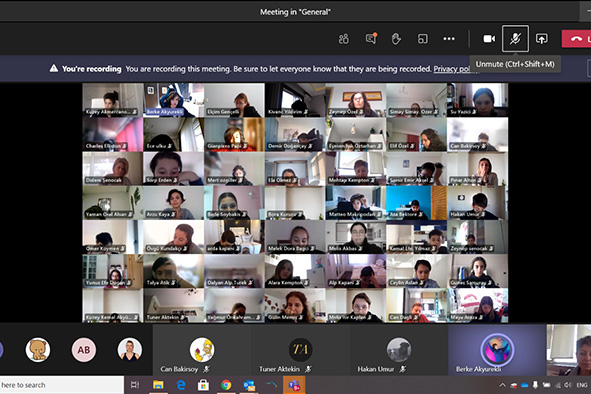This screenshot has height=394, width=591.
Task: Select Sarp Erden's video tile
Action: click(174, 169)
